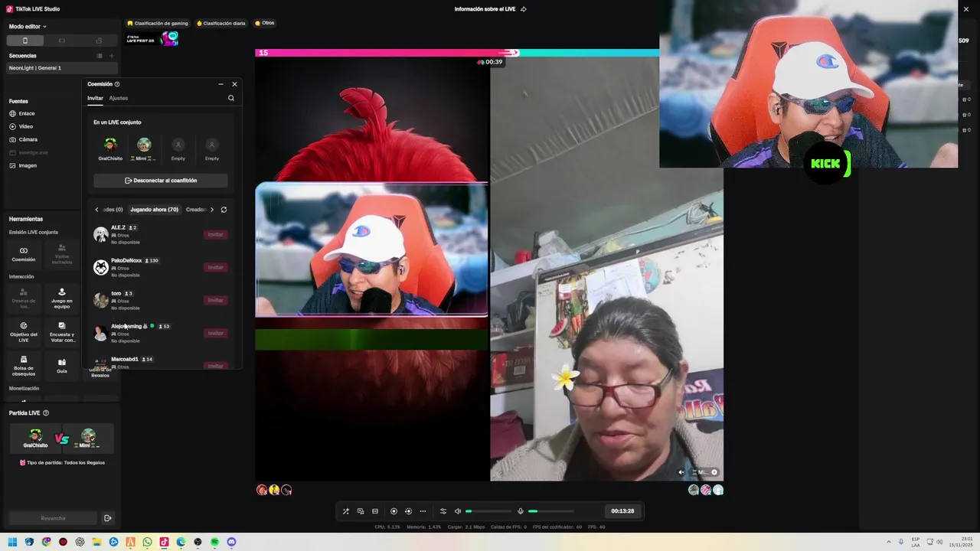The image size is (980, 551).
Task: Open Encuesta y Votar tool
Action: tap(62, 331)
